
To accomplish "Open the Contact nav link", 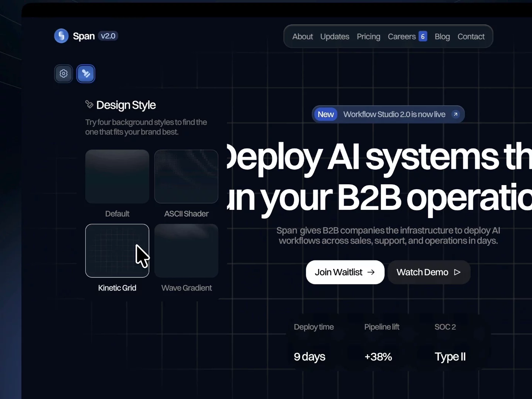I will click(471, 37).
